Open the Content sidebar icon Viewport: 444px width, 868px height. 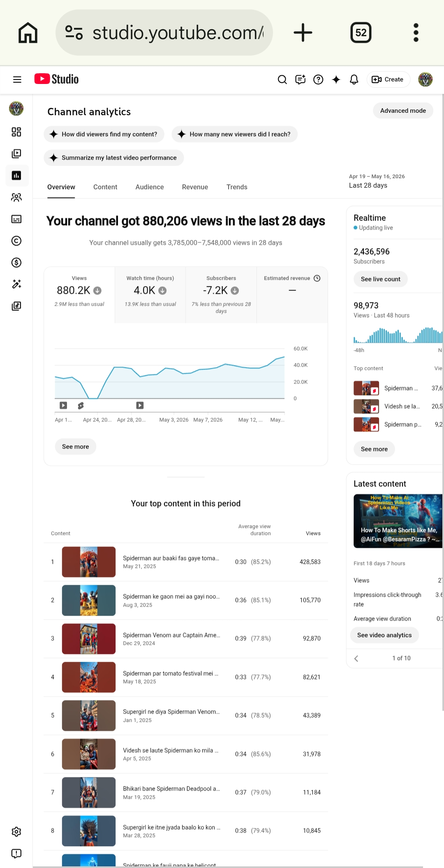coord(16,154)
